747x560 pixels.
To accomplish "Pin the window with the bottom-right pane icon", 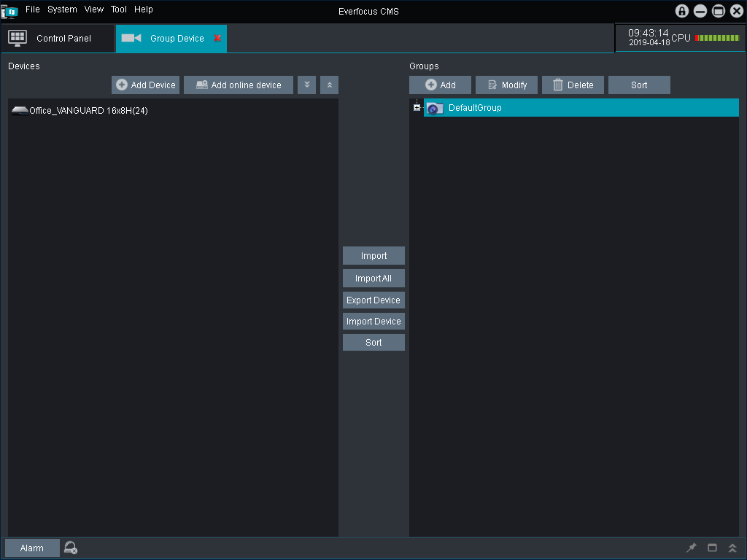I will 712,548.
